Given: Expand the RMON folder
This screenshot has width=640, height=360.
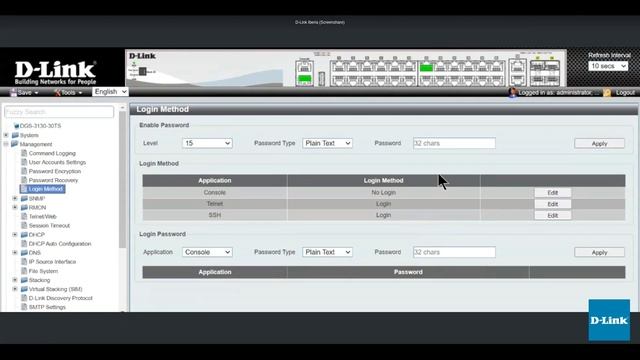Looking at the screenshot, I should pyautogui.click(x=15, y=207).
